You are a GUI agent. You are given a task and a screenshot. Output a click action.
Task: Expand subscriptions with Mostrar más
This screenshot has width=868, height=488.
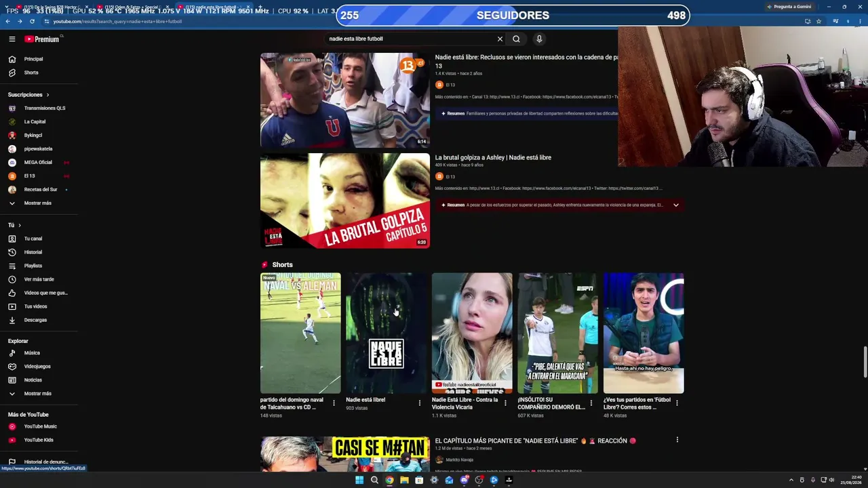[39, 203]
